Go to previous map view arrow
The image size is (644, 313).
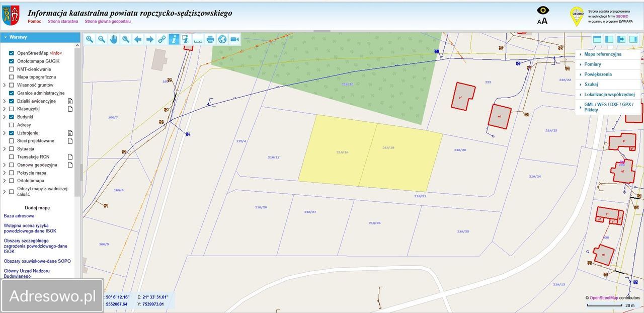[138, 39]
